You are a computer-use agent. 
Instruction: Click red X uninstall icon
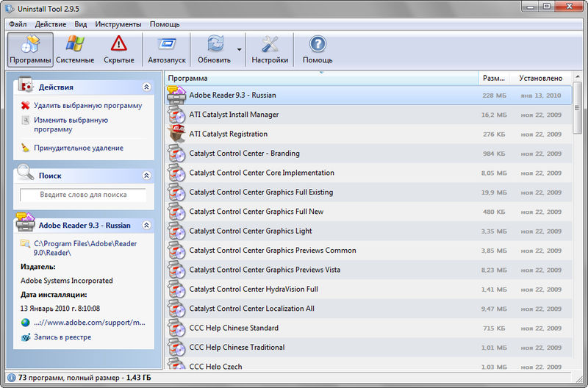tap(25, 106)
